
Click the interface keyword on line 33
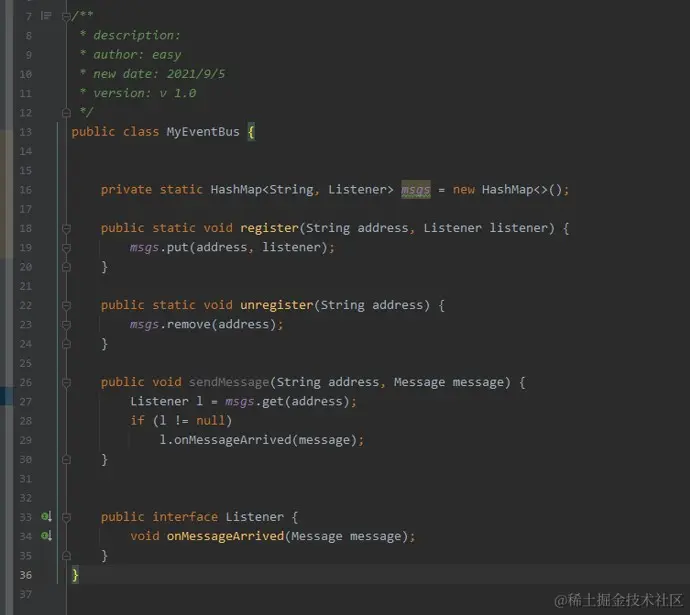pos(185,516)
